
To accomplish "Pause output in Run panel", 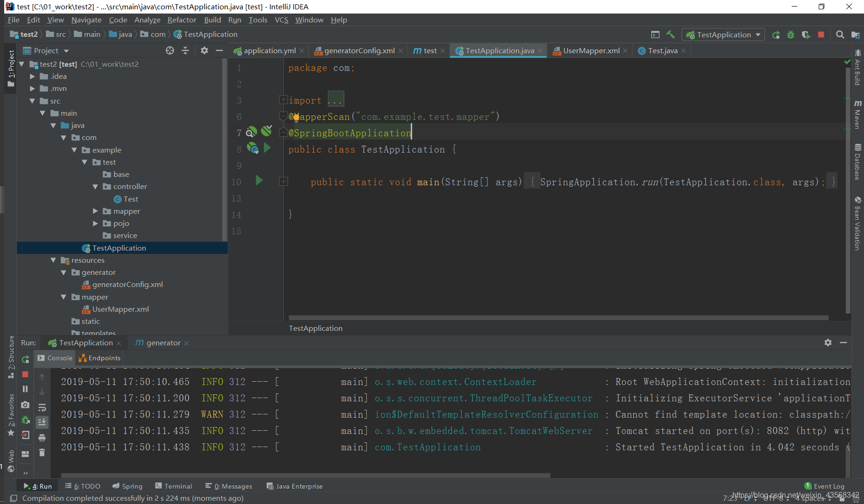I will [x=25, y=389].
